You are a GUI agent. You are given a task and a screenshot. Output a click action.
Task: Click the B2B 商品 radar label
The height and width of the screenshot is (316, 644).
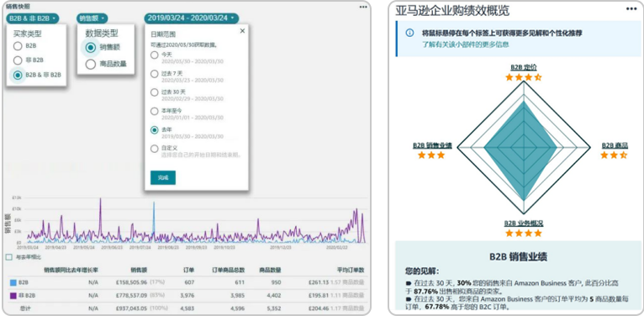point(615,145)
